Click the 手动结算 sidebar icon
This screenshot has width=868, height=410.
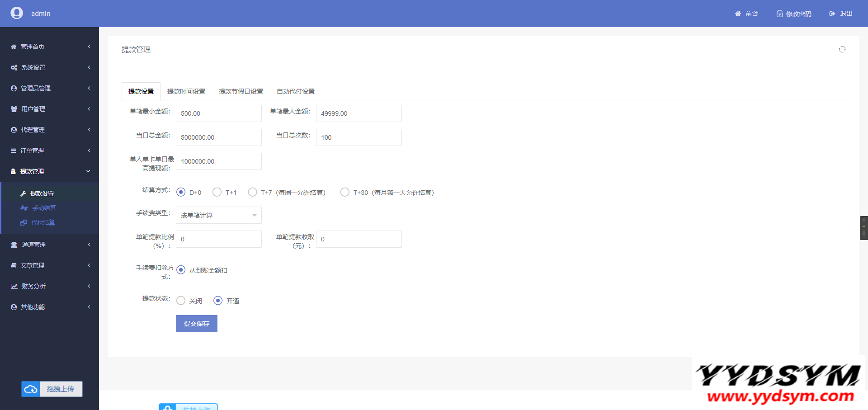tap(24, 208)
